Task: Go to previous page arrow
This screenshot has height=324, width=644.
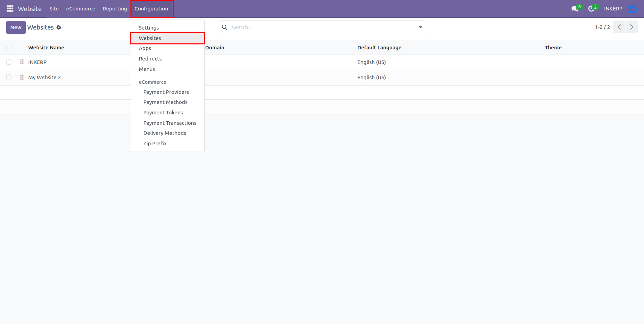Action: [619, 27]
